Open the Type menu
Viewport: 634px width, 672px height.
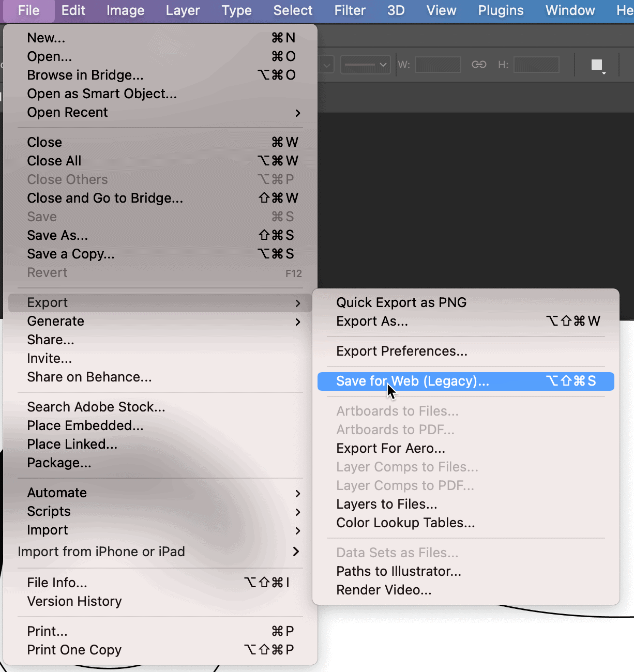click(x=237, y=10)
